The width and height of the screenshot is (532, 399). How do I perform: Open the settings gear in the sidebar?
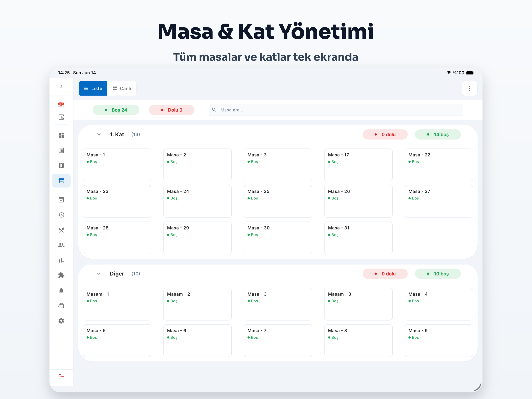point(61,321)
